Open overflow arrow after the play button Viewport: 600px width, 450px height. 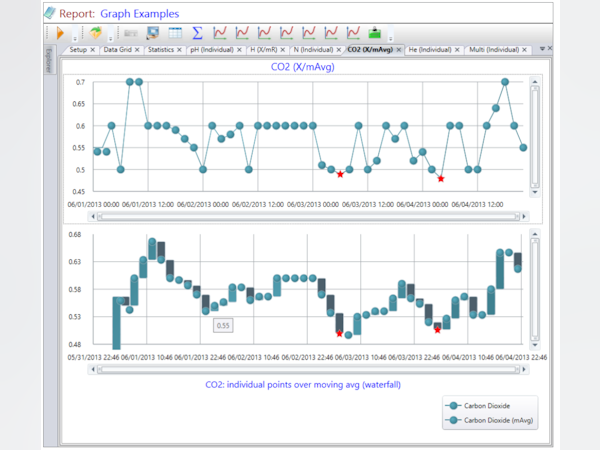pos(75,34)
